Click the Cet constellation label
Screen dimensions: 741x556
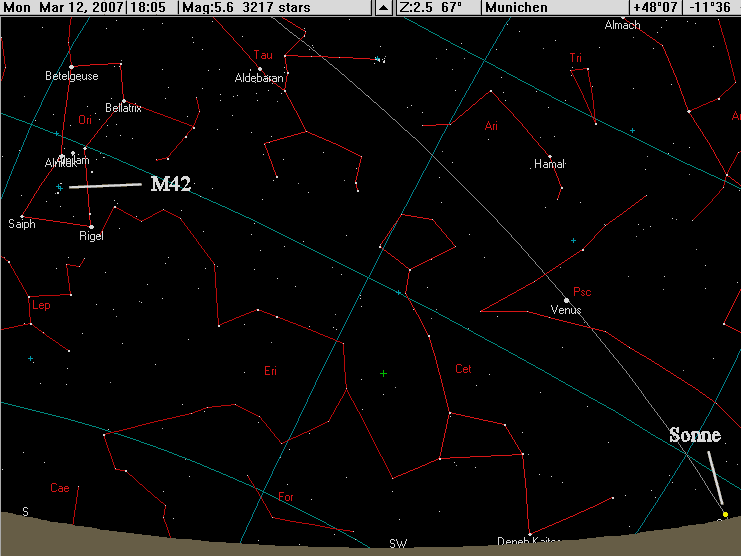click(x=462, y=369)
